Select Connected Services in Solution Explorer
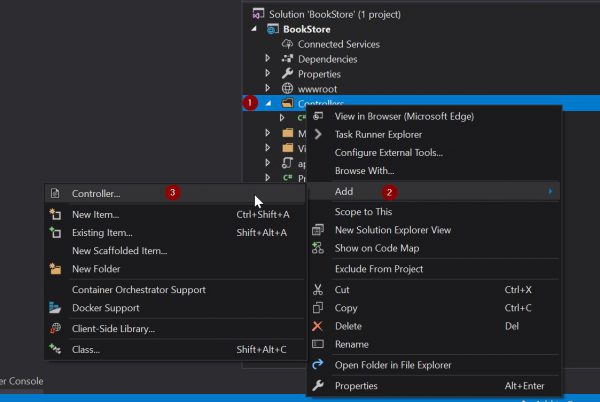Viewport: 600px width, 402px height. [339, 44]
